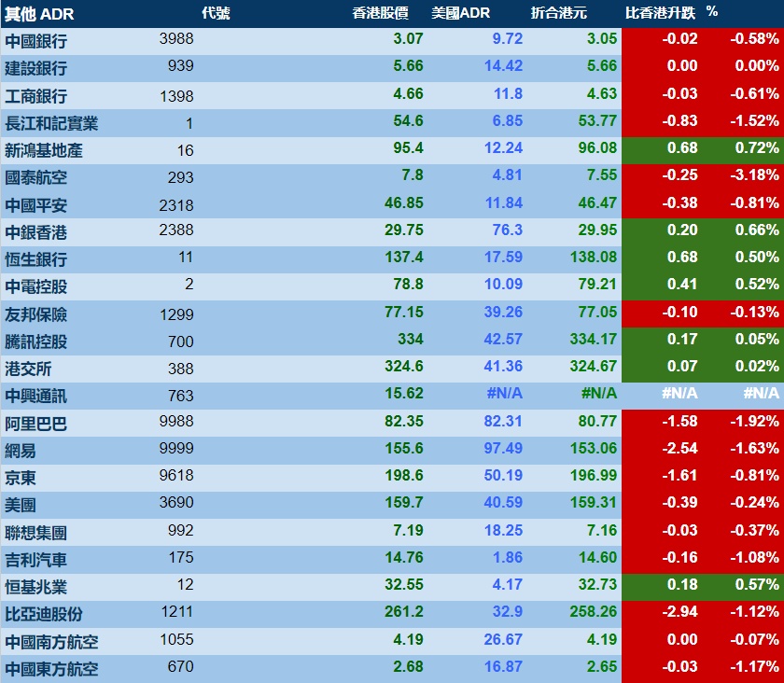Click the Hong Kong price 334

(410, 339)
